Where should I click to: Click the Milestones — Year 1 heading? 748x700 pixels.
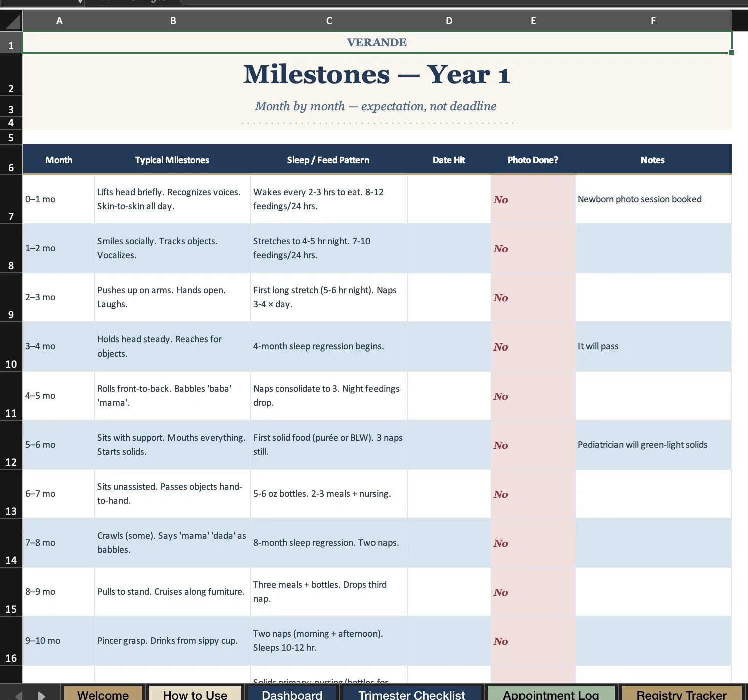pyautogui.click(x=377, y=74)
